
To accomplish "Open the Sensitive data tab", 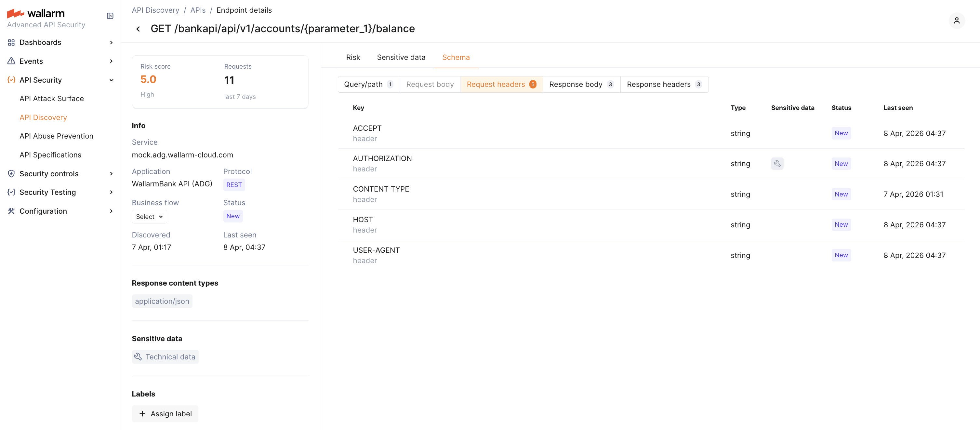I will pyautogui.click(x=401, y=57).
